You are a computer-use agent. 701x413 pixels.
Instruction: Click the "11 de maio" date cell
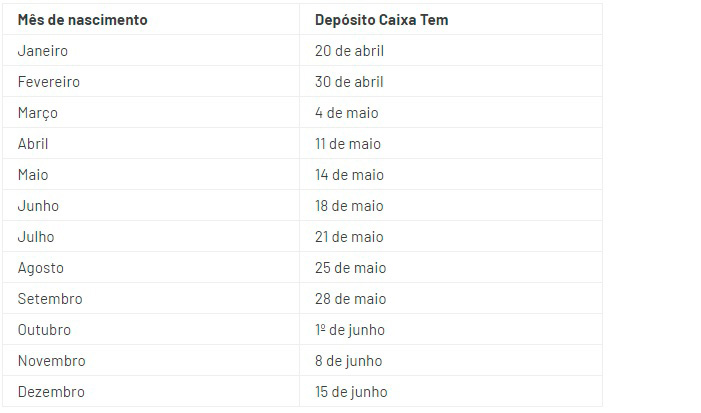(451, 143)
